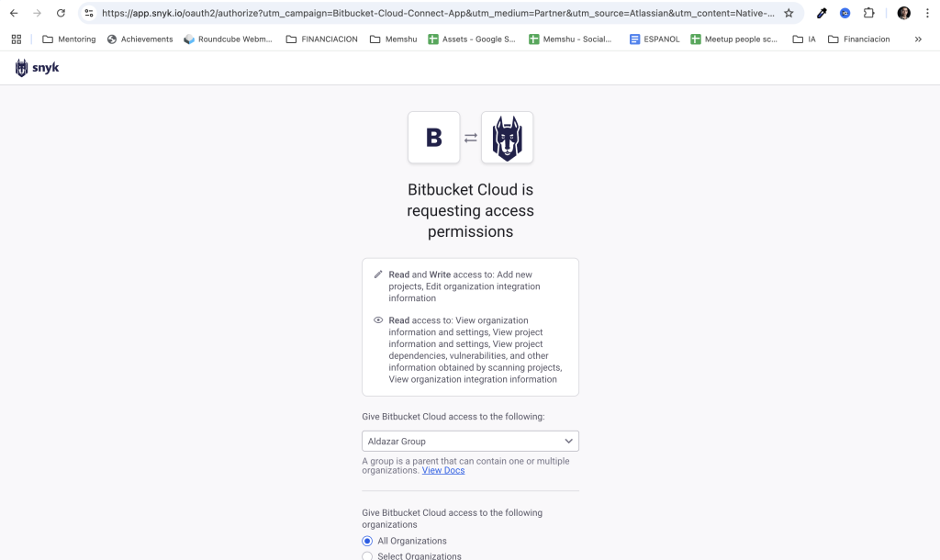Click the Snyk logo in the header
This screenshot has height=560, width=940.
(x=37, y=68)
